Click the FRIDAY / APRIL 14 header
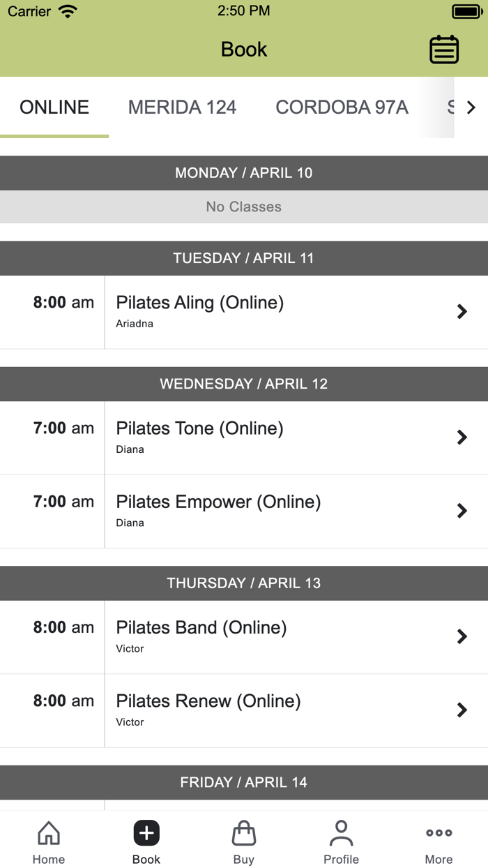This screenshot has height=868, width=488. pyautogui.click(x=244, y=782)
